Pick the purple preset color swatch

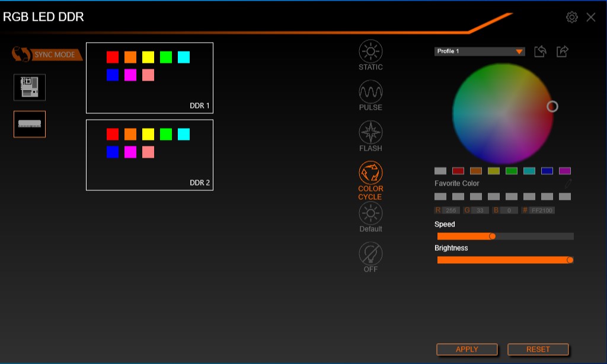565,171
